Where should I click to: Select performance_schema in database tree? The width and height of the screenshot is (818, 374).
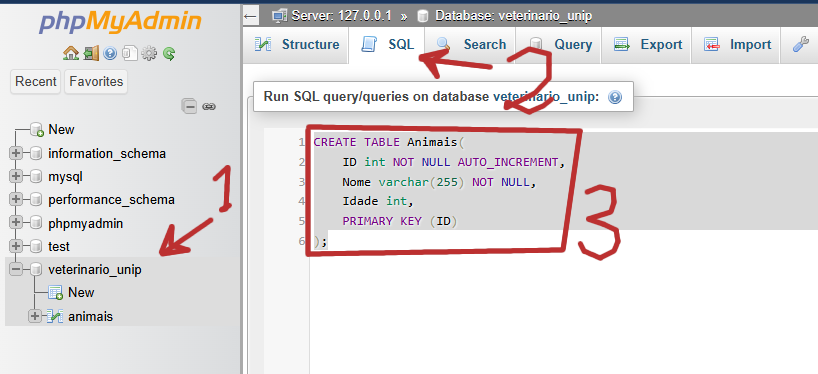click(x=112, y=200)
